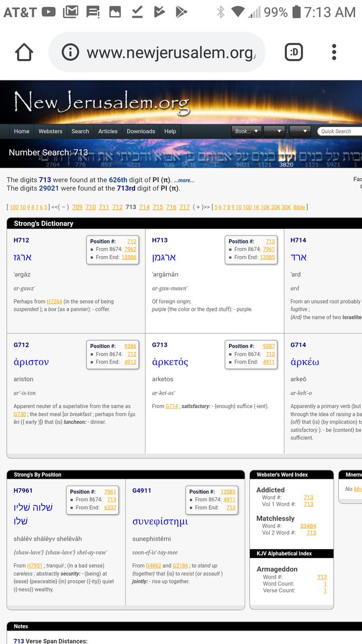Screen dimensions: 362x644
Task: Tap the Gmail notification icon
Action: point(70,11)
